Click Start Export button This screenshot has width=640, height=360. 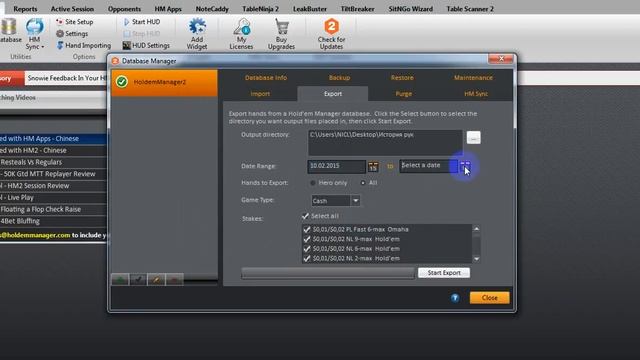(x=444, y=273)
